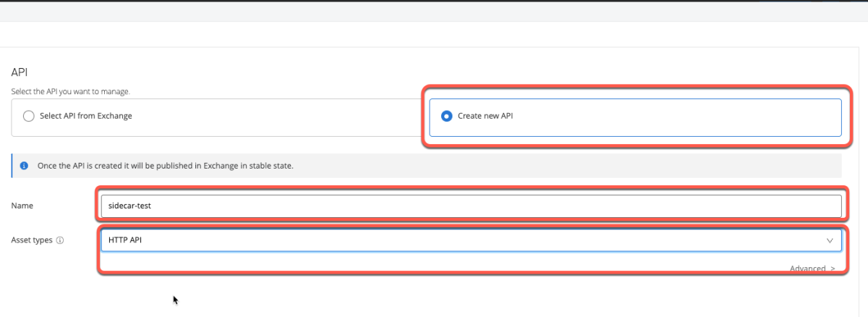Click the 'API' section heading
This screenshot has height=317, width=868.
(19, 72)
